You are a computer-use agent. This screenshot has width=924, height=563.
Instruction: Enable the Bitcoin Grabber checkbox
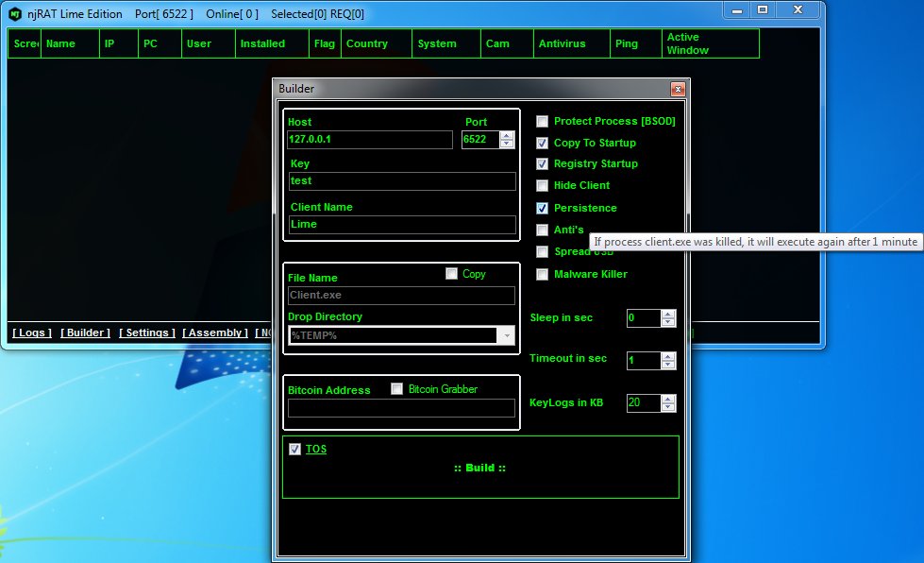click(396, 389)
